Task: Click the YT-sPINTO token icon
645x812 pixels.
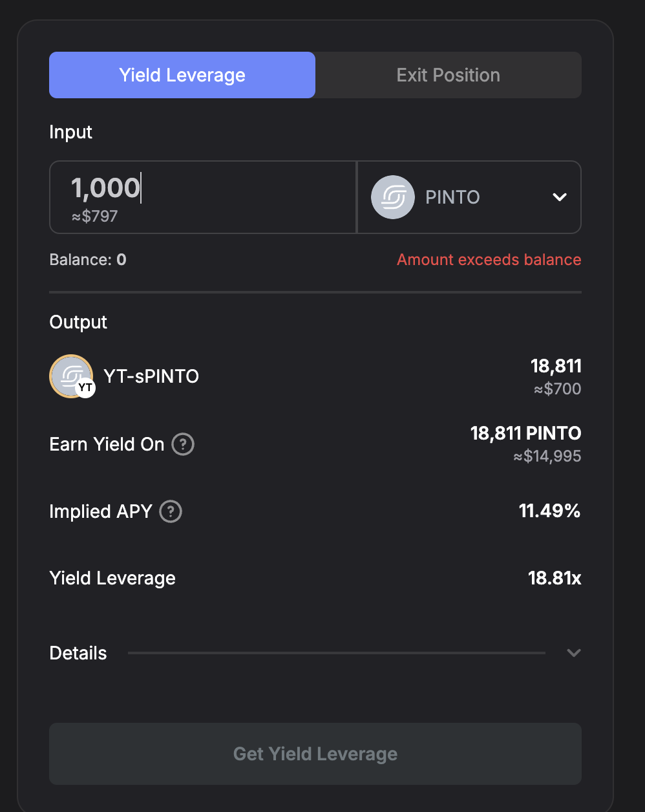Action: tap(70, 376)
